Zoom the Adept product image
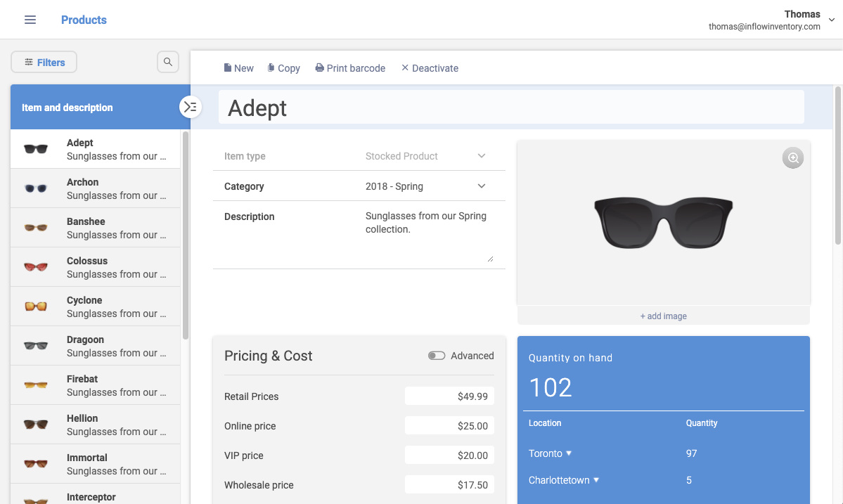Viewport: 843px width, 504px height. 792,158
